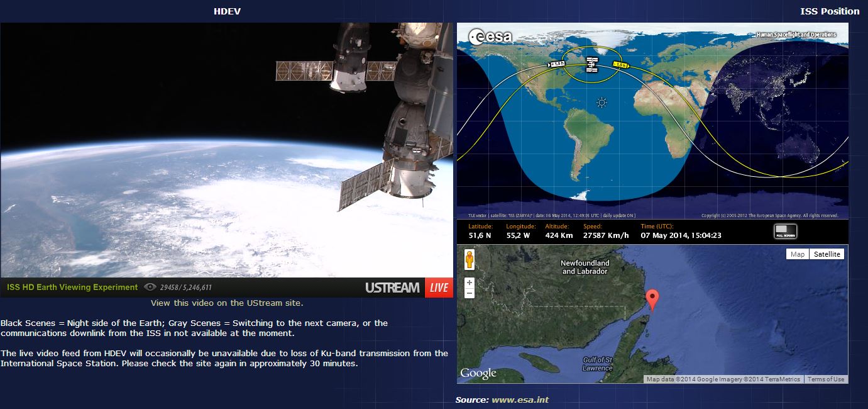
Task: Click the eye viewer count icon
Action: 150,288
